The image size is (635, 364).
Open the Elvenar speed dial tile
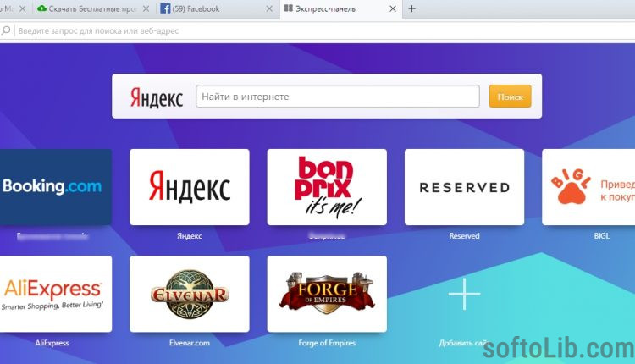tap(190, 294)
